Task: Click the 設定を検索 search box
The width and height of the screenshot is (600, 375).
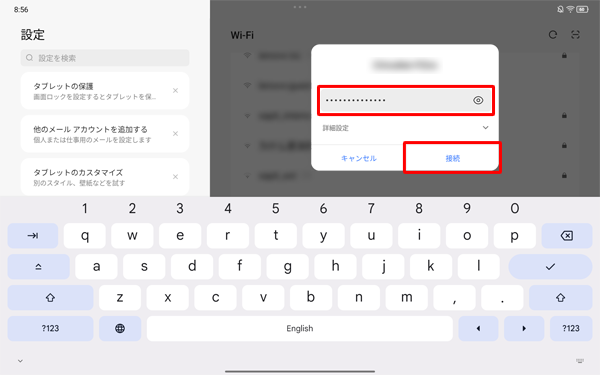Action: coord(105,58)
